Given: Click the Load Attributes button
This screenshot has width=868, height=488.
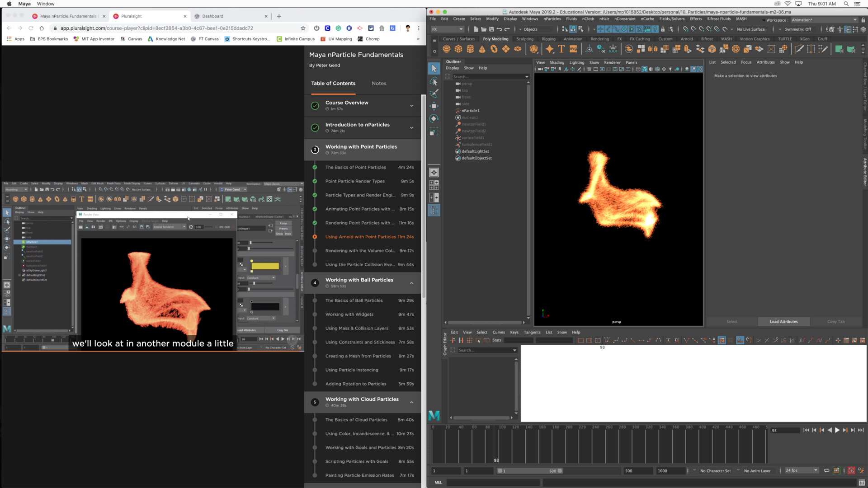Looking at the screenshot, I should pyautogui.click(x=783, y=321).
